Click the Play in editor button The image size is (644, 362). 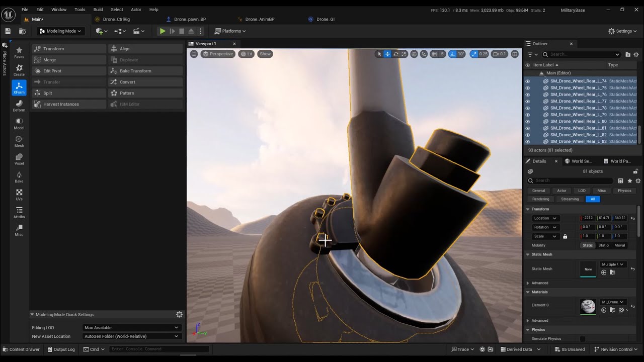click(x=163, y=31)
